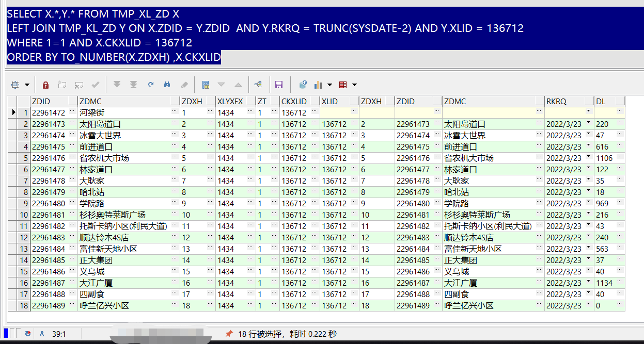Click the DL column header
644x344 pixels.
[609, 101]
